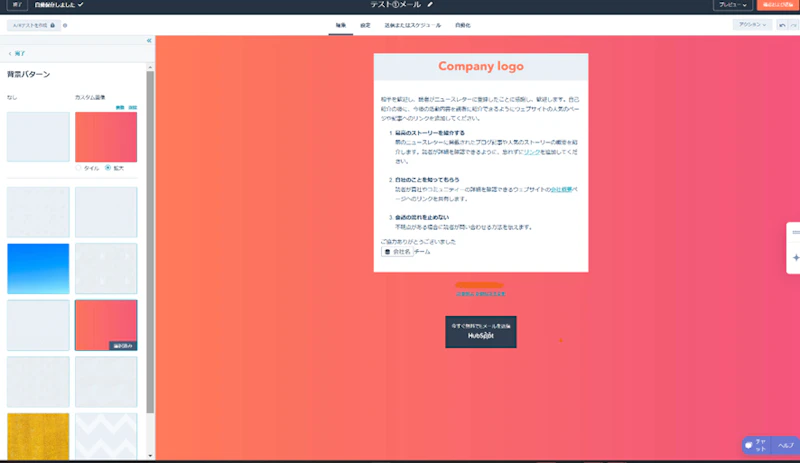Click the 自動保存しました autosave status text
Image resolution: width=800 pixels, height=463 pixels.
[x=55, y=5]
